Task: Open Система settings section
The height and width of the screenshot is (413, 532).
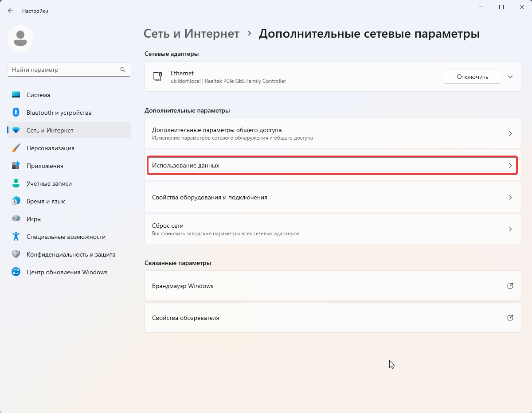Action: click(69, 95)
